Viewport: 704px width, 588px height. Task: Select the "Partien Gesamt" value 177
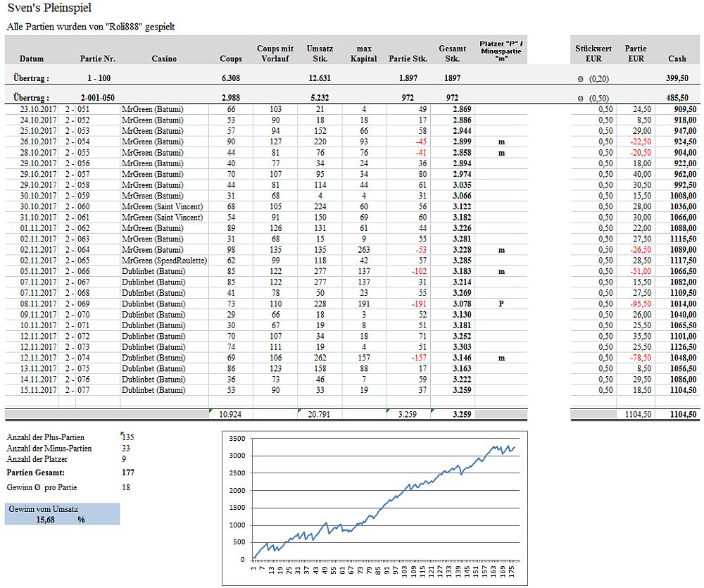point(127,473)
